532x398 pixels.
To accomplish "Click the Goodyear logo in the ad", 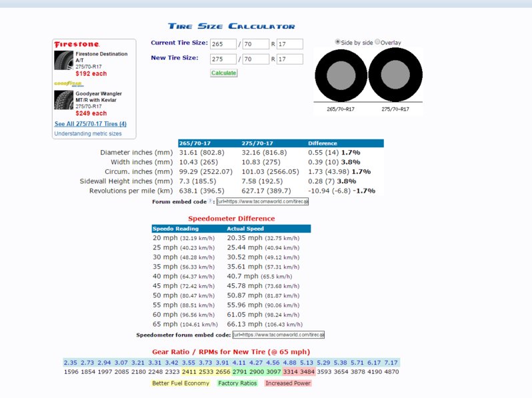I will click(x=69, y=84).
